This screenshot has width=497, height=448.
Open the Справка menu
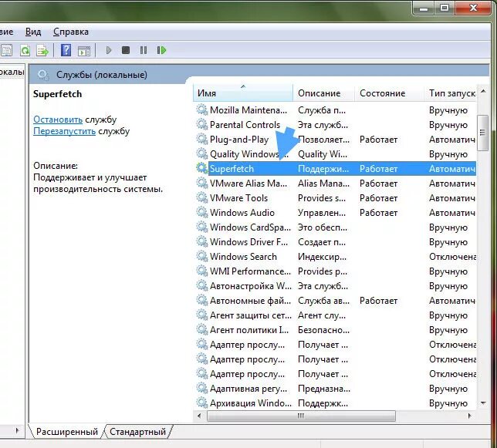pyautogui.click(x=71, y=32)
